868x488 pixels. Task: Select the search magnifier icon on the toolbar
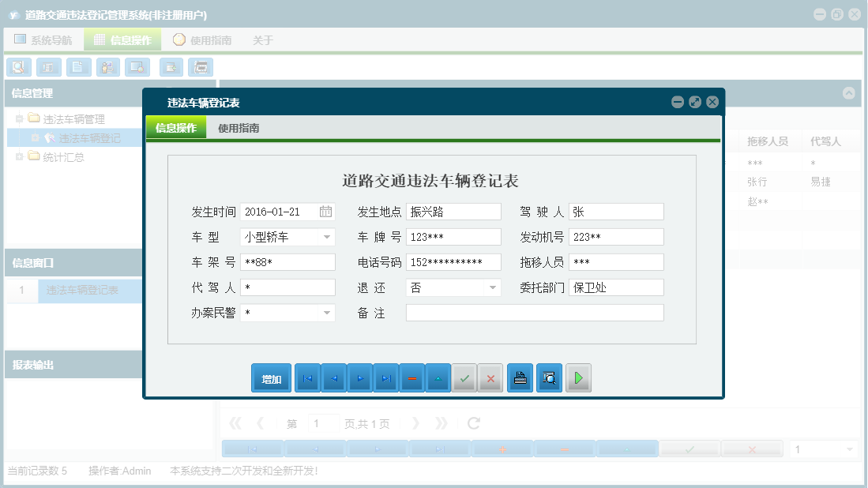coord(18,67)
